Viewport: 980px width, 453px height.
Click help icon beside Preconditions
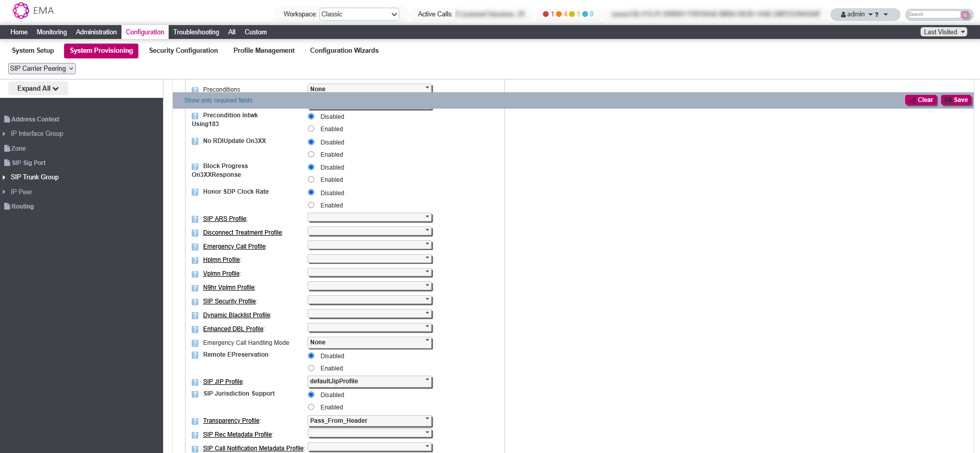click(x=195, y=90)
